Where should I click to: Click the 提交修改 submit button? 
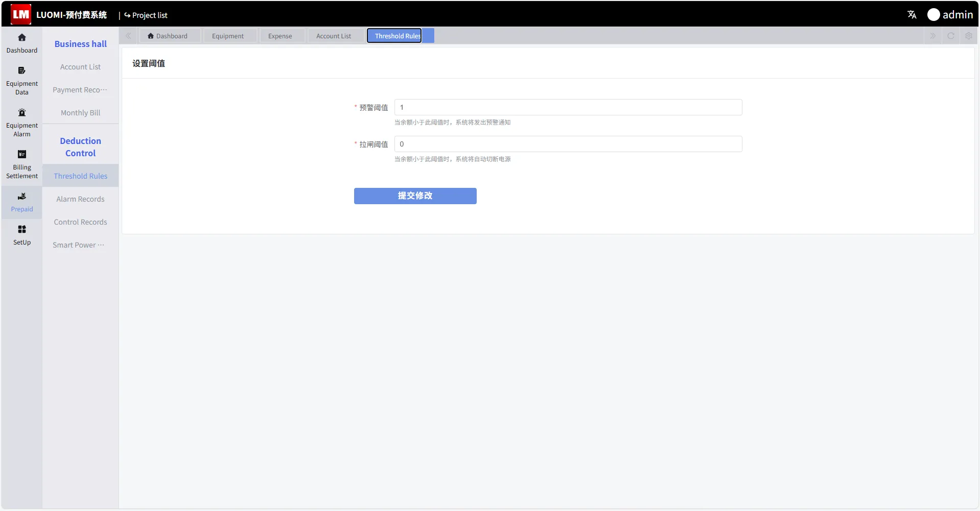415,196
